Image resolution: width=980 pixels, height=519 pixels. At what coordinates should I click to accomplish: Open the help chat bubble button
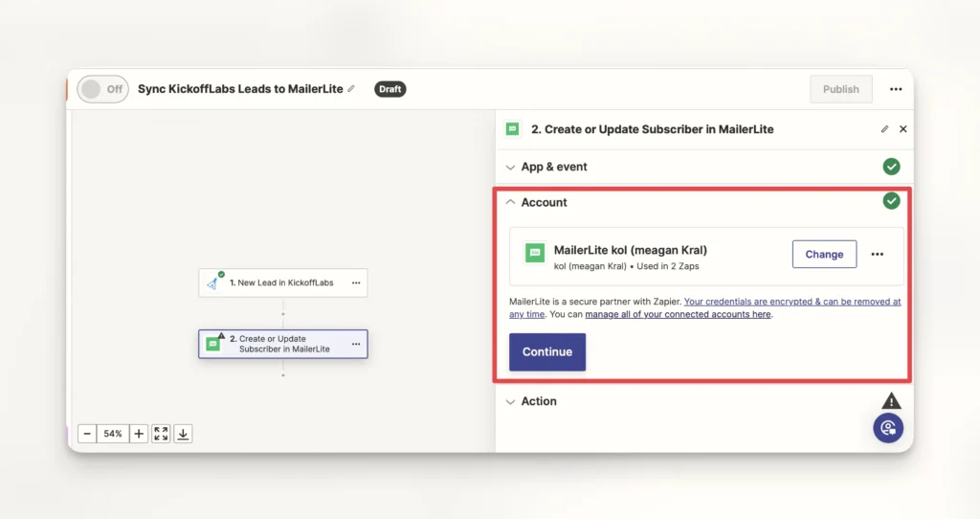point(888,428)
